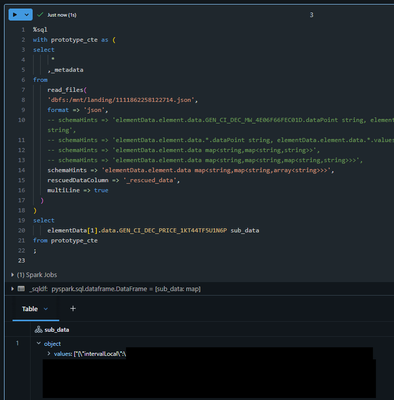The height and width of the screenshot is (400, 394).
Task: Run the cell with the play button
Action: pos(15,15)
